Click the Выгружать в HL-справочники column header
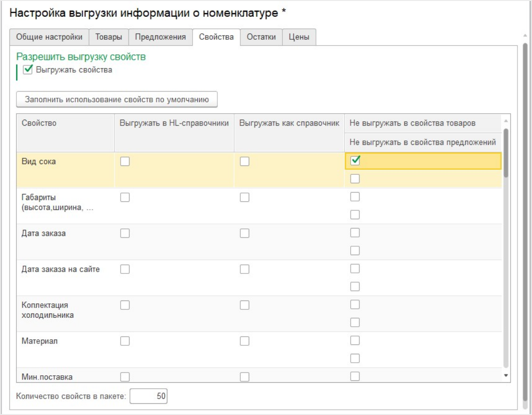Screen dimensions: 532x415 click(174, 123)
